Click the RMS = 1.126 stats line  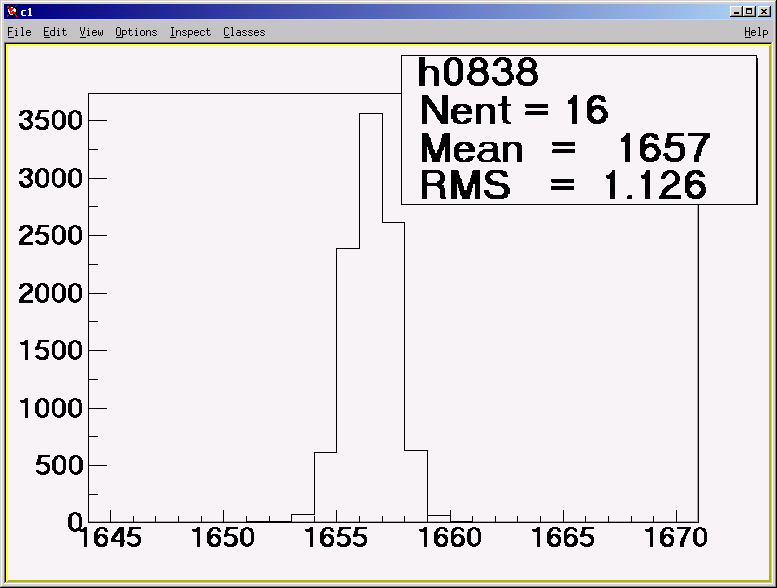tap(563, 184)
